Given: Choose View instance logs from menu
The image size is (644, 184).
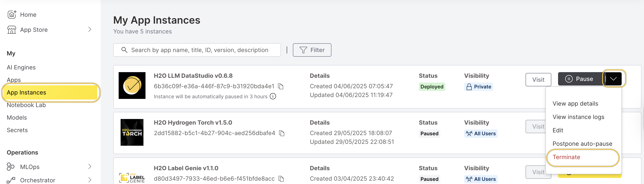Looking at the screenshot, I should (x=578, y=117).
